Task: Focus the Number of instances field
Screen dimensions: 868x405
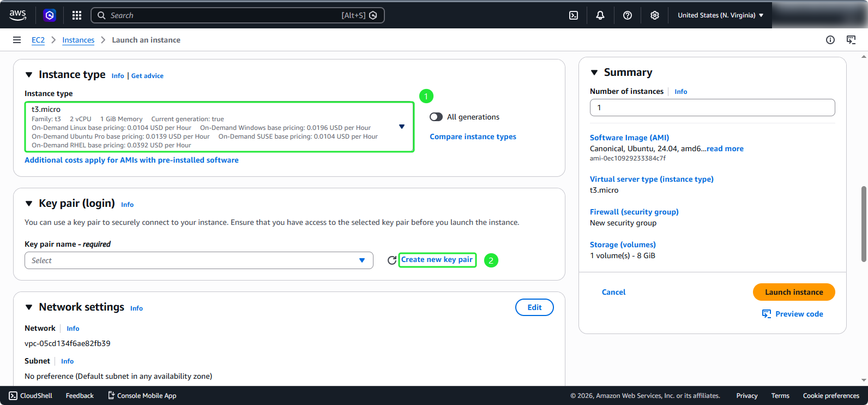Action: click(712, 108)
